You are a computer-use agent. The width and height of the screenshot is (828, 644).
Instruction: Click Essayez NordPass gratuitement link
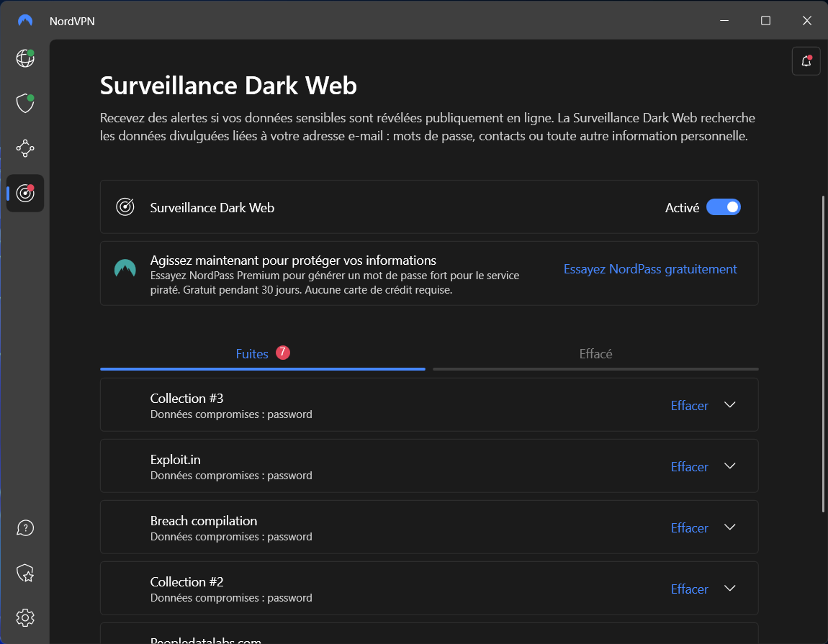pos(650,269)
